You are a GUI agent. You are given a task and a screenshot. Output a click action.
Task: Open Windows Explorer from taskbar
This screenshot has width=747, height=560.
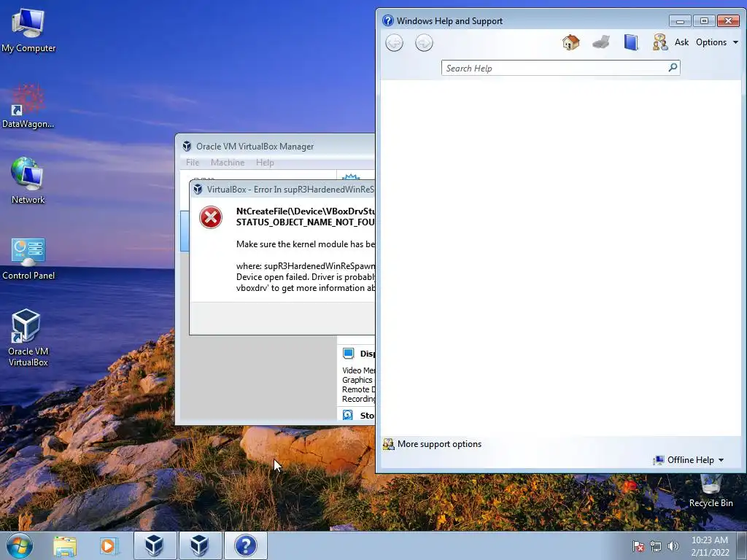tap(65, 545)
